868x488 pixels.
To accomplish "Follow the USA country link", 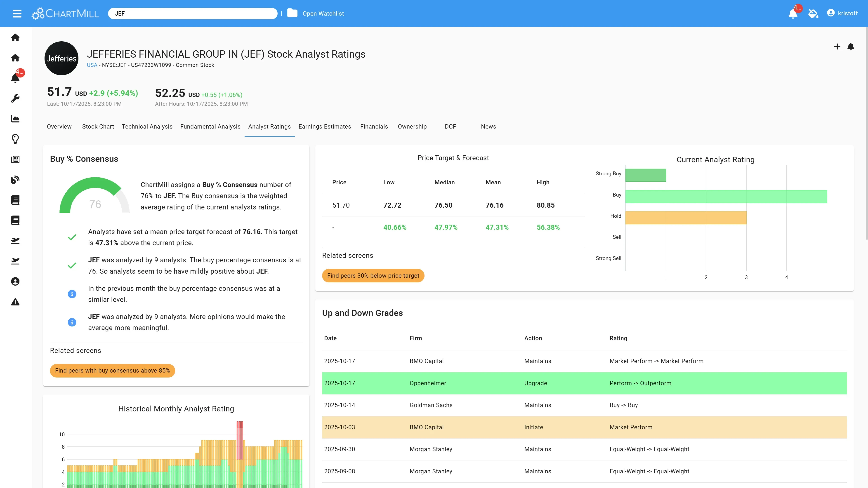I will pos(92,65).
